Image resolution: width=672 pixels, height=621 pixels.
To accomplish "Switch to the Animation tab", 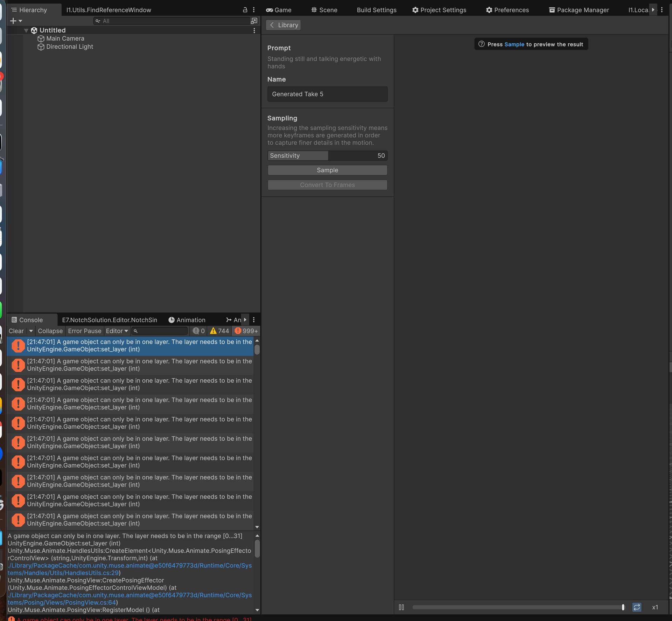I will [x=187, y=320].
